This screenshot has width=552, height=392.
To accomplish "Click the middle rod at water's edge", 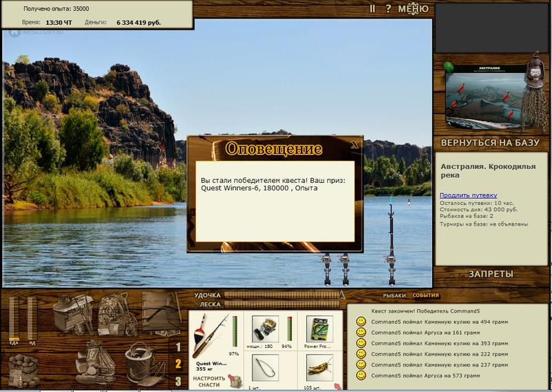I will (x=346, y=269).
